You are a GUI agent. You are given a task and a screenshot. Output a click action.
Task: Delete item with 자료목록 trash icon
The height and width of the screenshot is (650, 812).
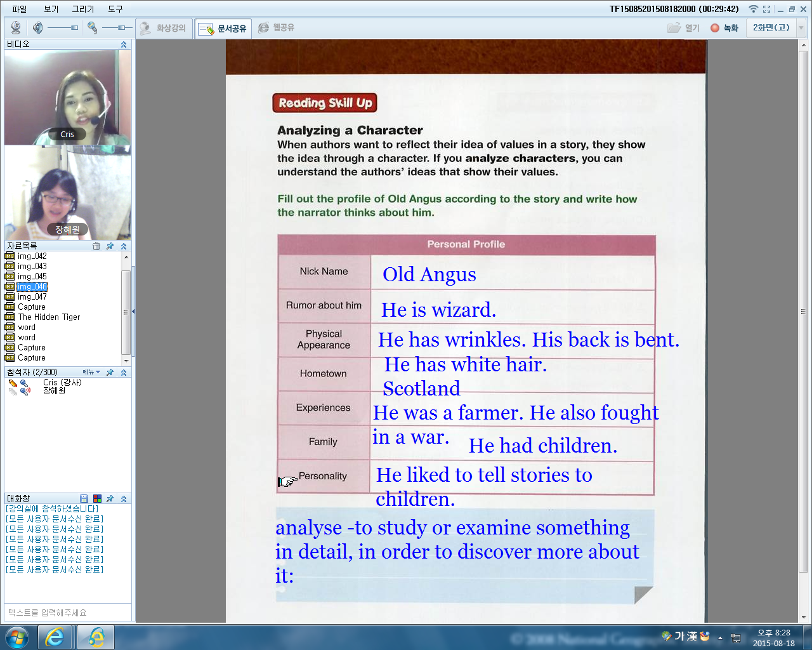96,246
